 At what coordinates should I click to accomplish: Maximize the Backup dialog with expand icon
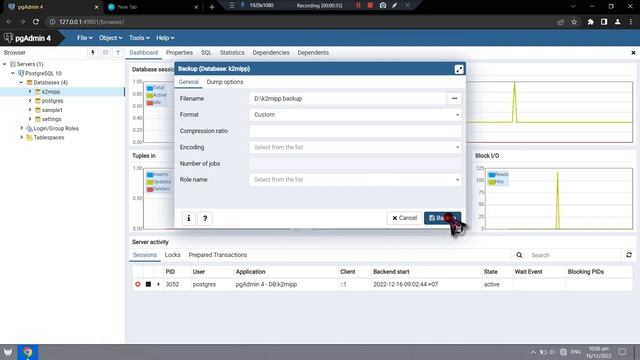click(459, 69)
